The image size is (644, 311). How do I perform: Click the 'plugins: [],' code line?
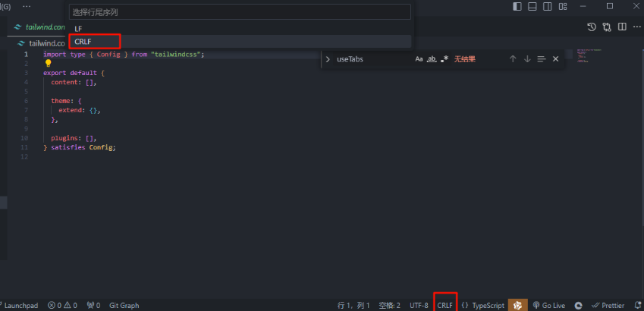coord(74,138)
